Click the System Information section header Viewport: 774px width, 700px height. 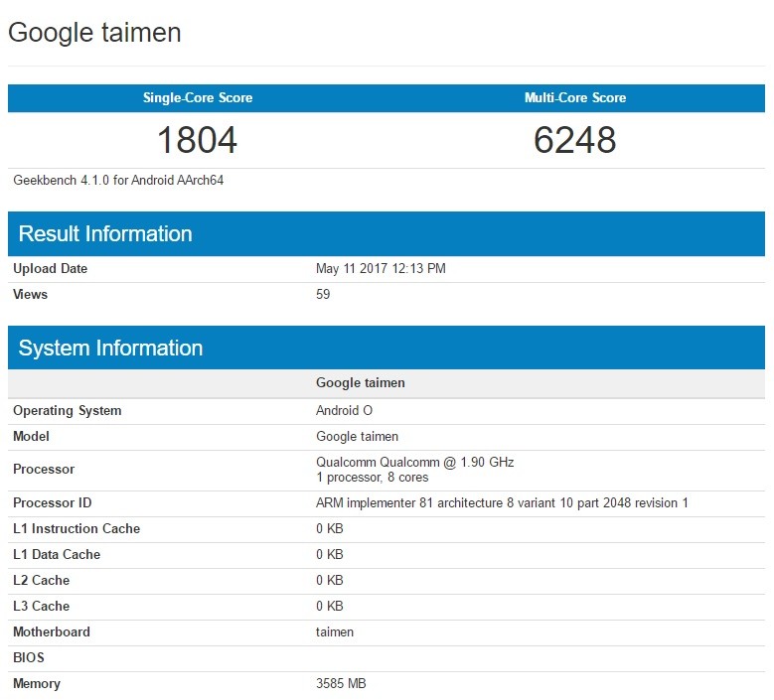(110, 349)
